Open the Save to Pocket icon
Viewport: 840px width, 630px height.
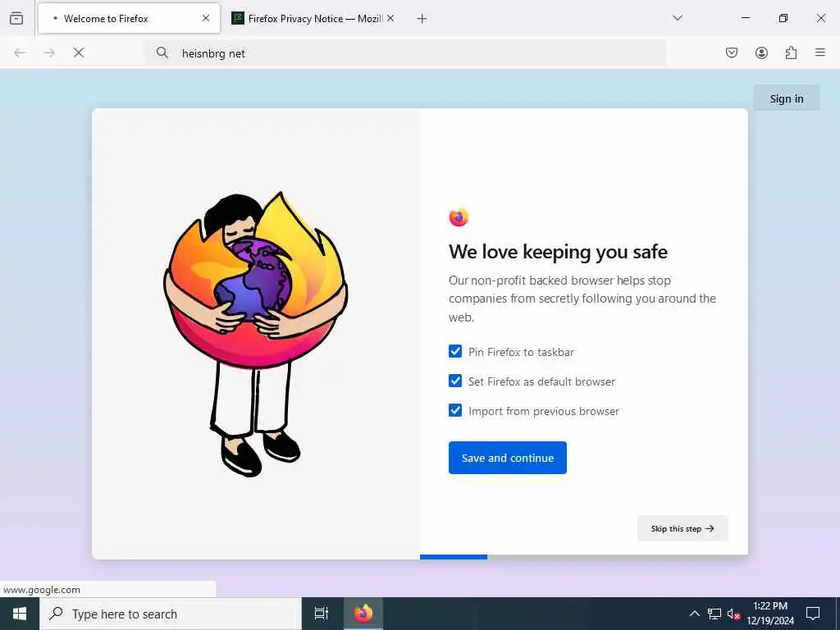tap(732, 52)
